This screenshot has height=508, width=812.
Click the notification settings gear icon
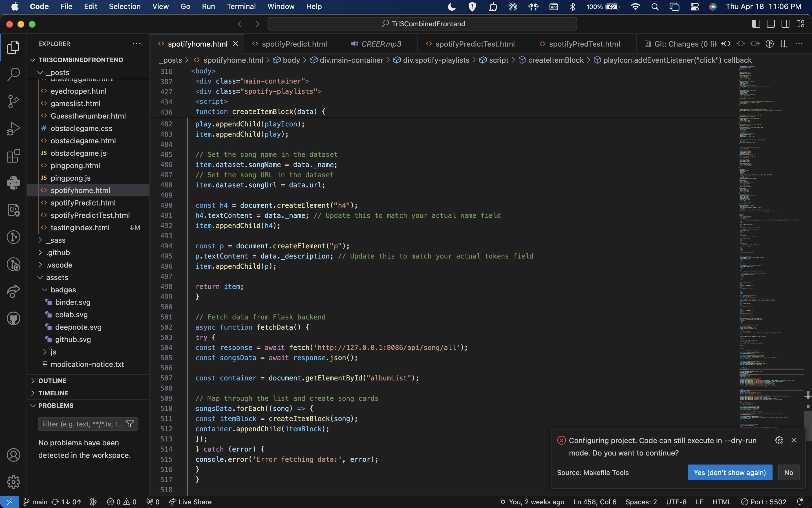pyautogui.click(x=779, y=440)
